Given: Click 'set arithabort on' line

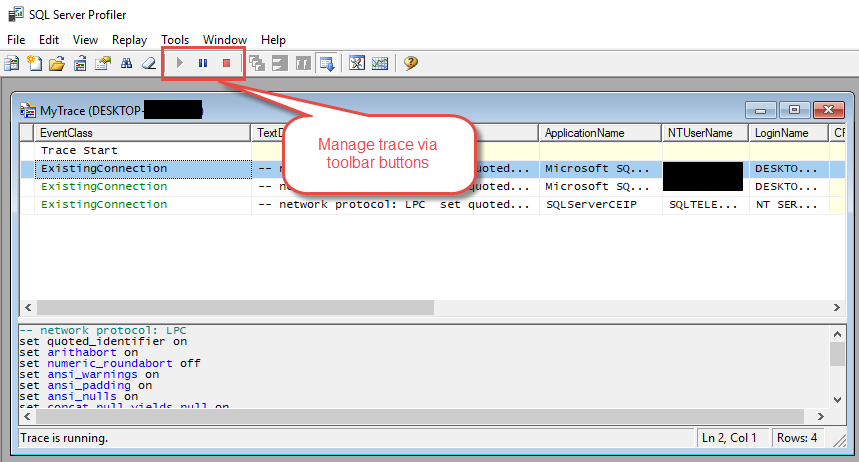Looking at the screenshot, I should tap(78, 352).
